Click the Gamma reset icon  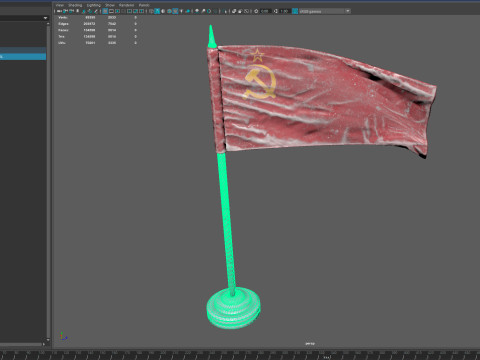(276, 11)
